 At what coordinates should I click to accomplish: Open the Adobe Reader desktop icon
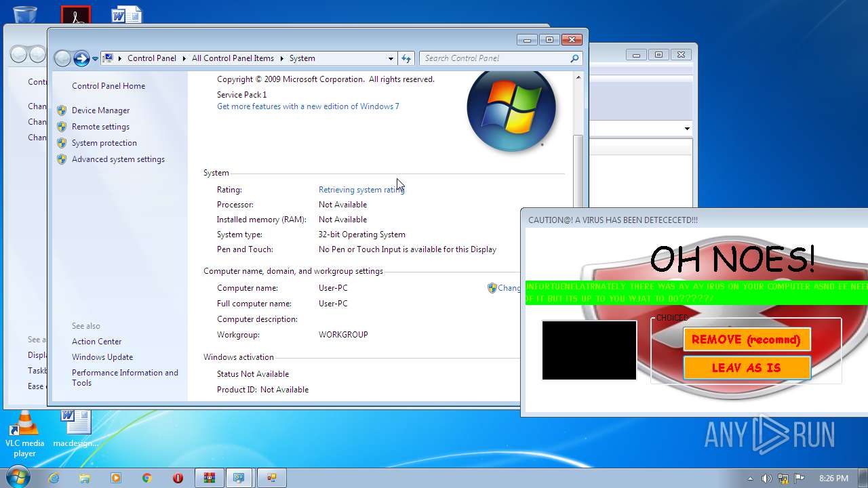75,15
